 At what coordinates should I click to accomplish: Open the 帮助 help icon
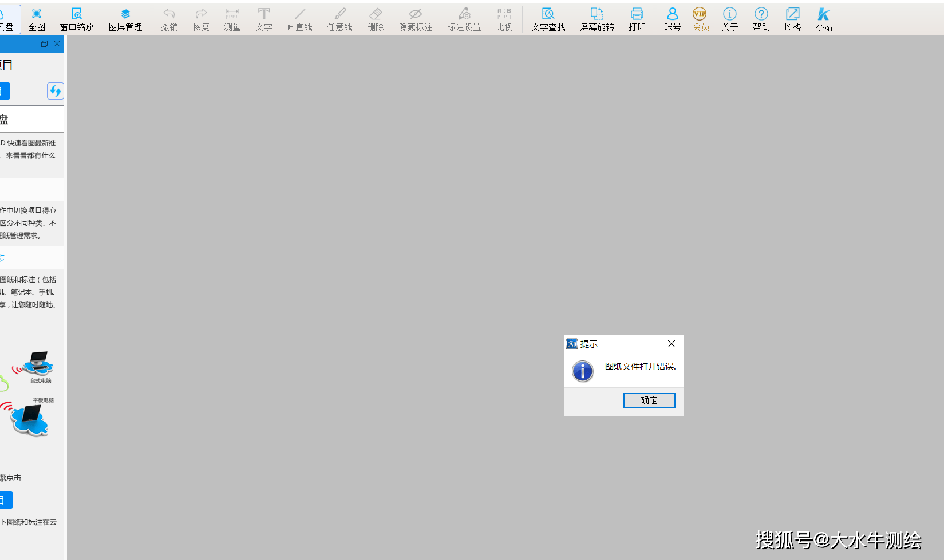tap(761, 19)
